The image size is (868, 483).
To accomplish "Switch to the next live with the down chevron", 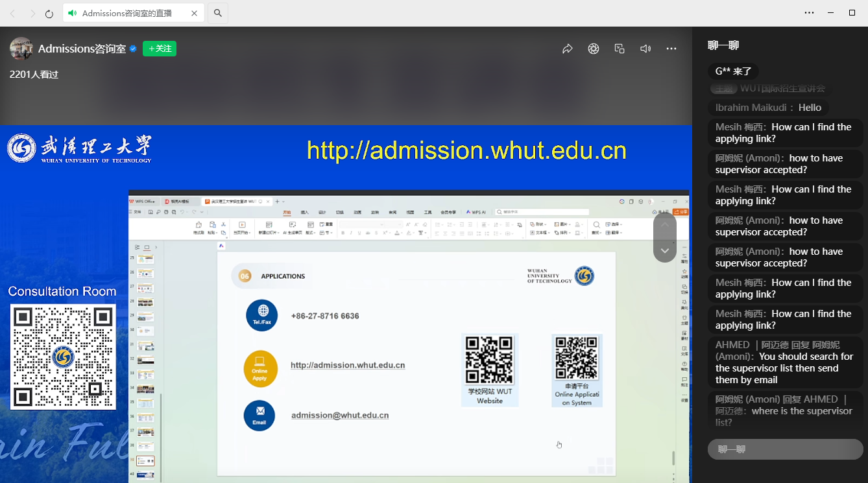I will (x=665, y=250).
